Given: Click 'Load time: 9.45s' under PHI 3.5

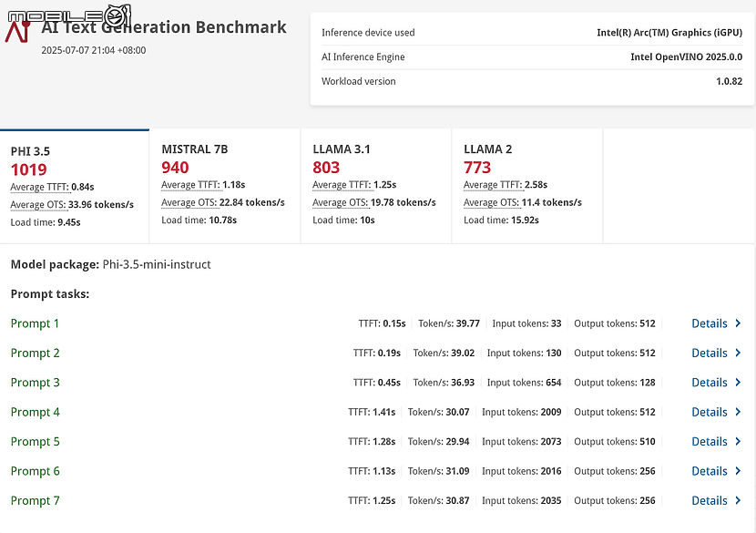Looking at the screenshot, I should (x=46, y=223).
